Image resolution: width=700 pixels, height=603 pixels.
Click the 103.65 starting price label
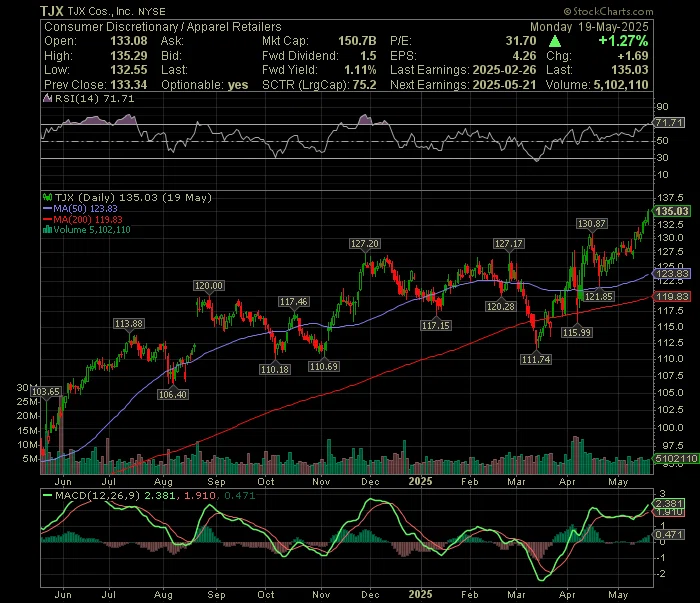tap(46, 391)
